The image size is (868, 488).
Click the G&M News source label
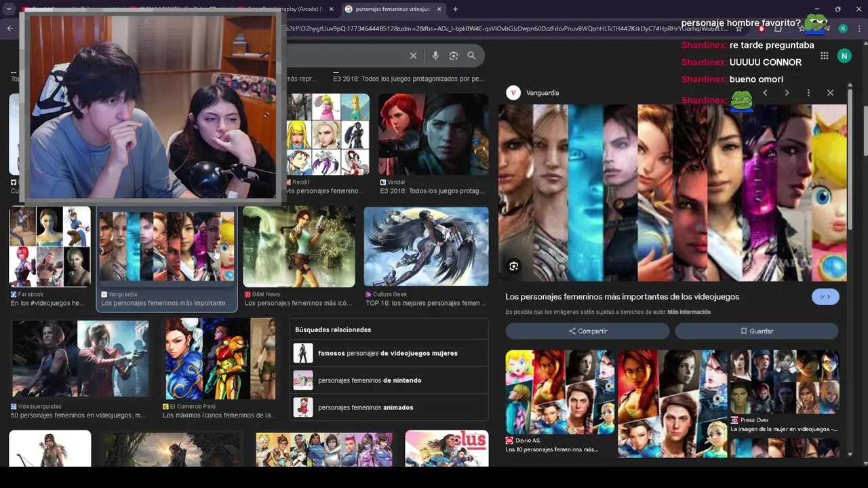266,294
